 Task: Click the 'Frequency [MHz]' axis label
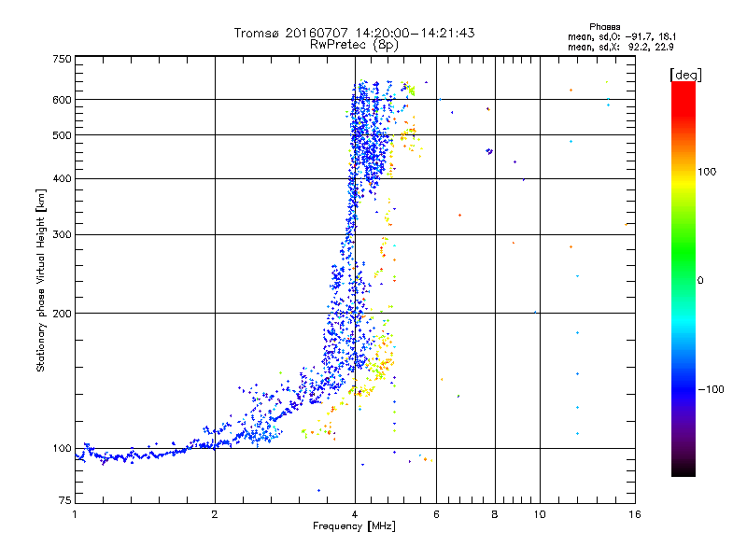point(354,526)
